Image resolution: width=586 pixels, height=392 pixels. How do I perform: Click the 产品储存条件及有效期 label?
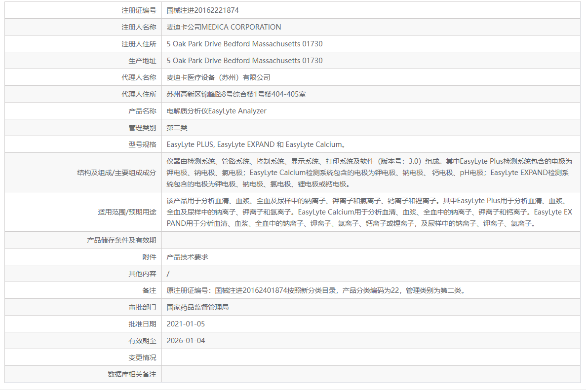point(121,241)
